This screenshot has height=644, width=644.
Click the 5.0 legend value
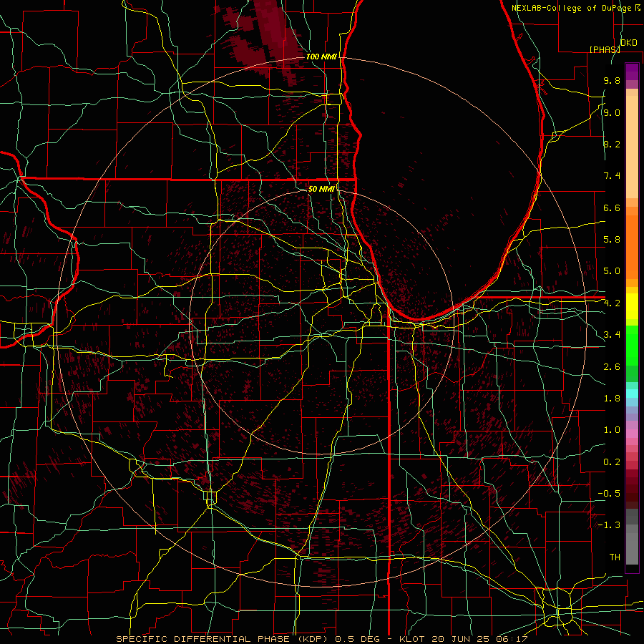pos(612,271)
